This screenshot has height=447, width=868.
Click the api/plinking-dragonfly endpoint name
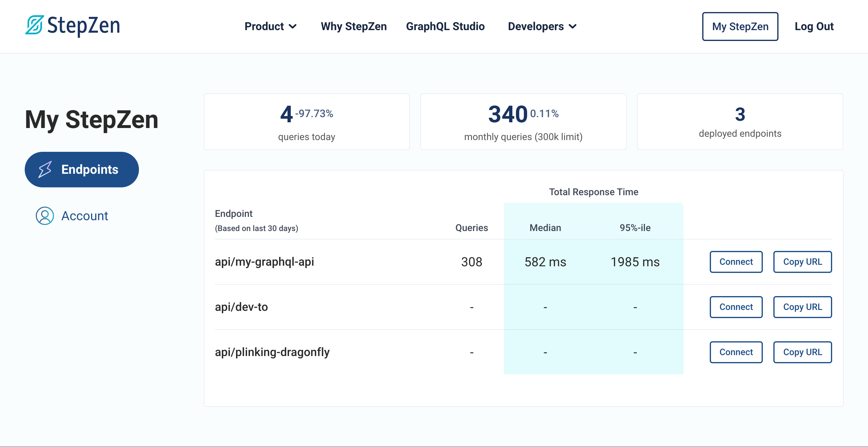point(272,352)
